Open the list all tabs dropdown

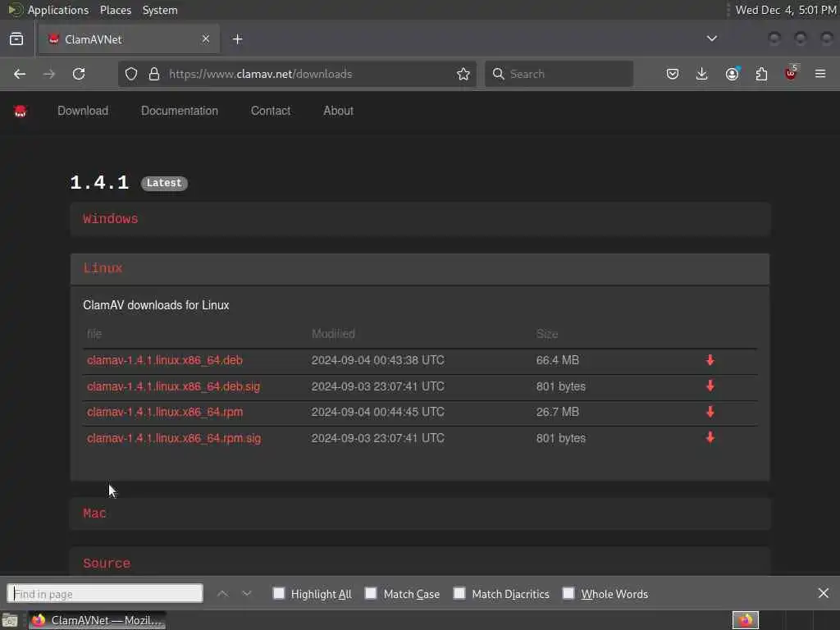(x=711, y=39)
